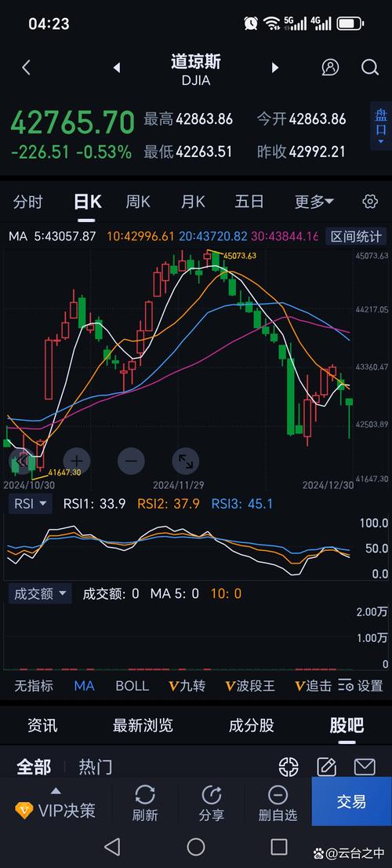Image resolution: width=392 pixels, height=868 pixels.
Task: Enable 追击 VIP indicator
Action: 313,686
